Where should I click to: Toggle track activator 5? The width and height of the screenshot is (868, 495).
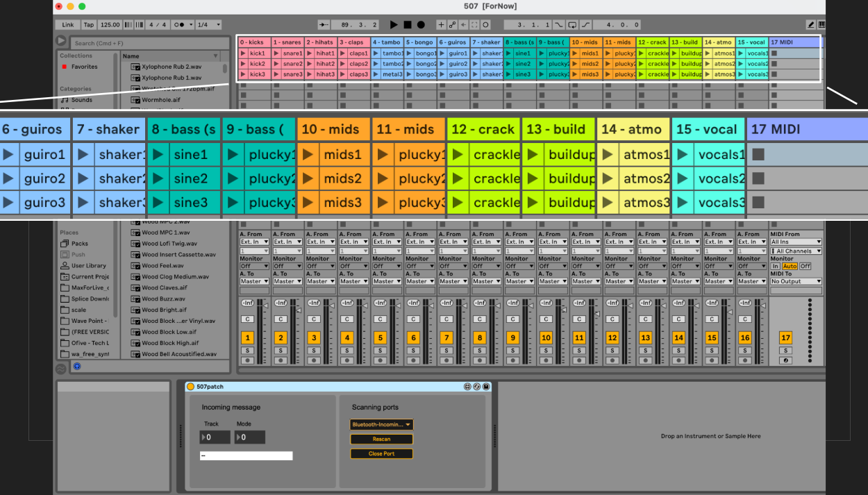click(380, 338)
